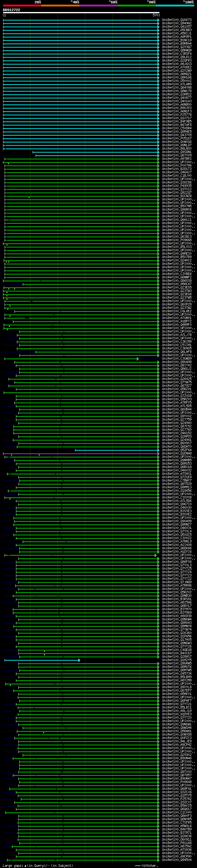Open hit UniRef100_A5CBB3
Screen dimensions: 197x868
pyautogui.click(x=176, y=30)
